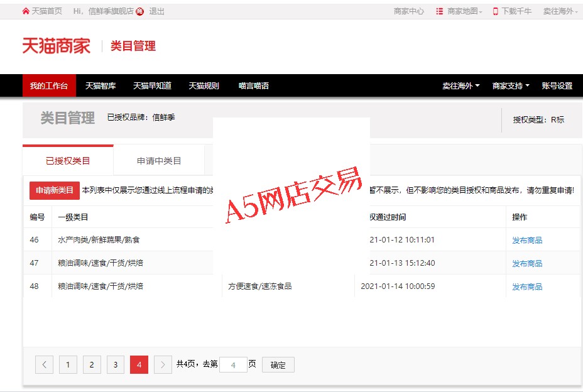
Task: Expand 卖往海外 in top bar
Action: tap(560, 11)
